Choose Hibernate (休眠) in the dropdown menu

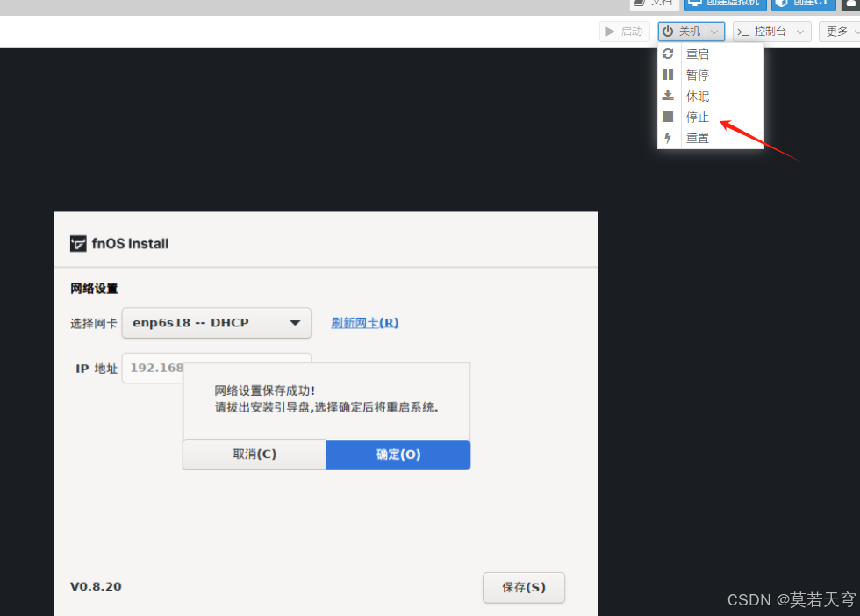pos(710,96)
